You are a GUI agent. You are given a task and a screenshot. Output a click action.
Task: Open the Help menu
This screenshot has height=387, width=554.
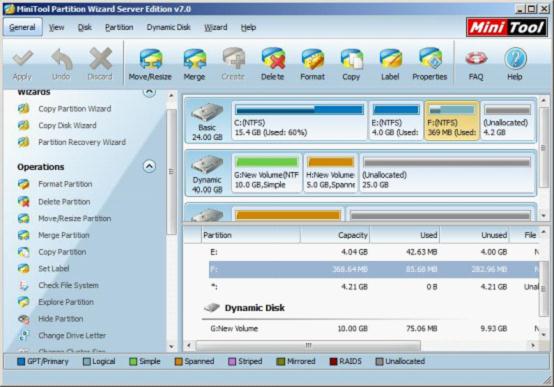tap(248, 27)
